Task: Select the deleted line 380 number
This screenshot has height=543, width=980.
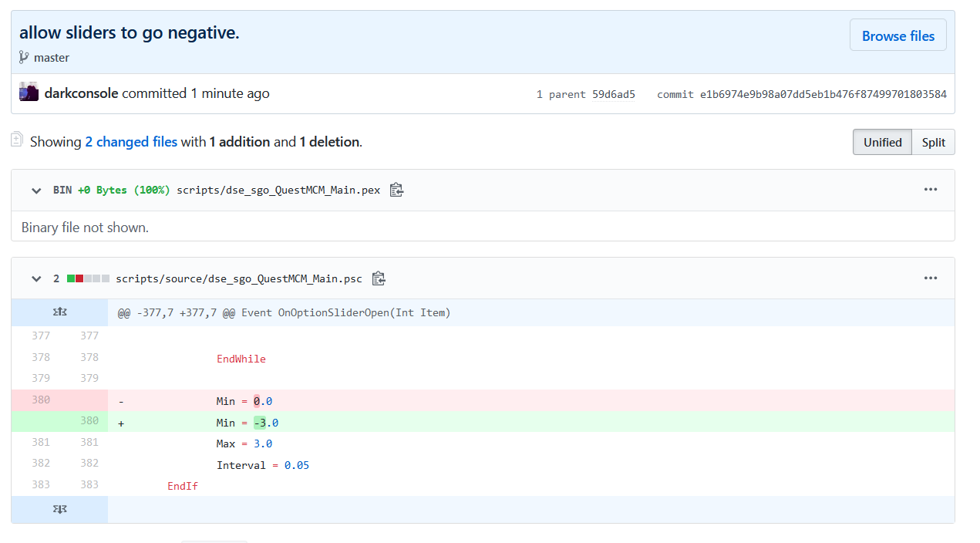Action: 41,400
